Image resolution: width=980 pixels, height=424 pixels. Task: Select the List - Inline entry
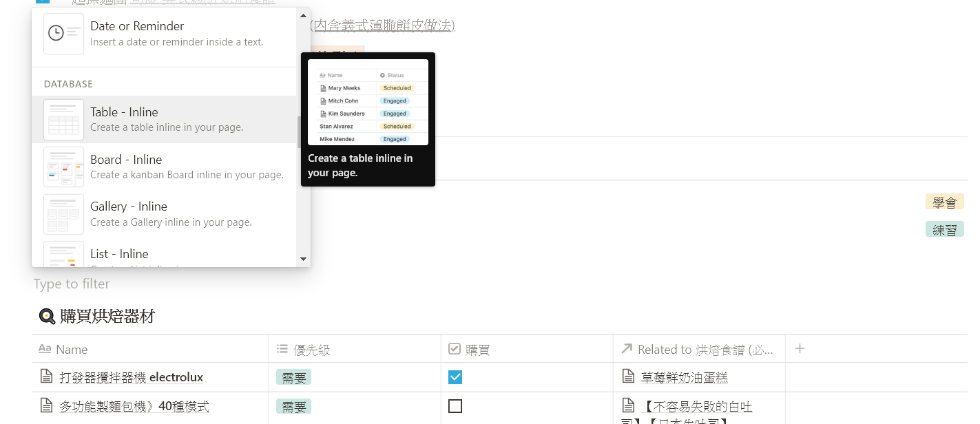(164, 253)
